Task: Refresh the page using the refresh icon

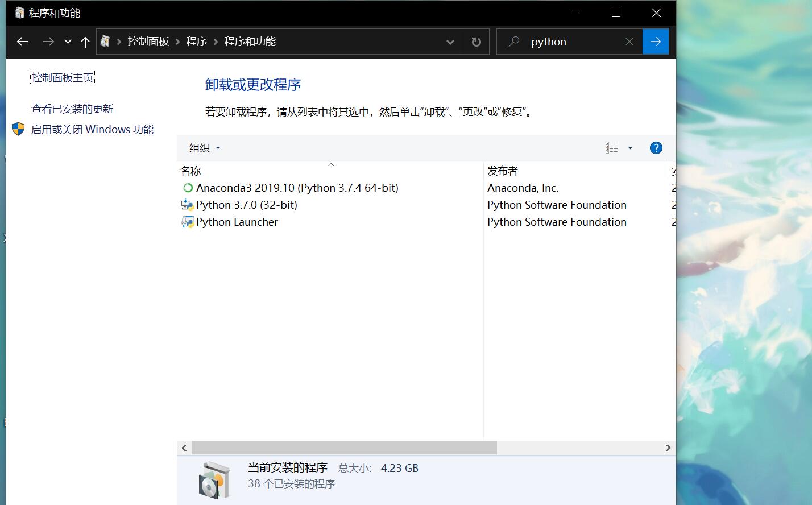Action: pos(476,42)
